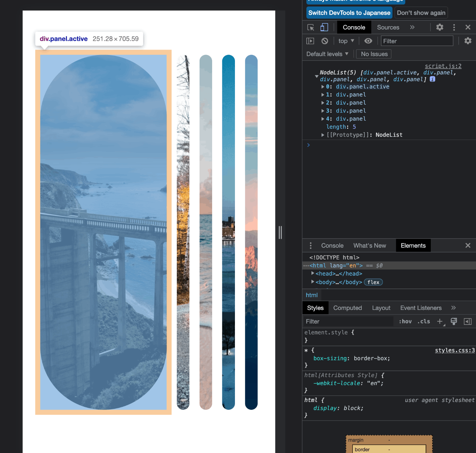Open the Default levels dropdown
This screenshot has width=476, height=453.
327,54
